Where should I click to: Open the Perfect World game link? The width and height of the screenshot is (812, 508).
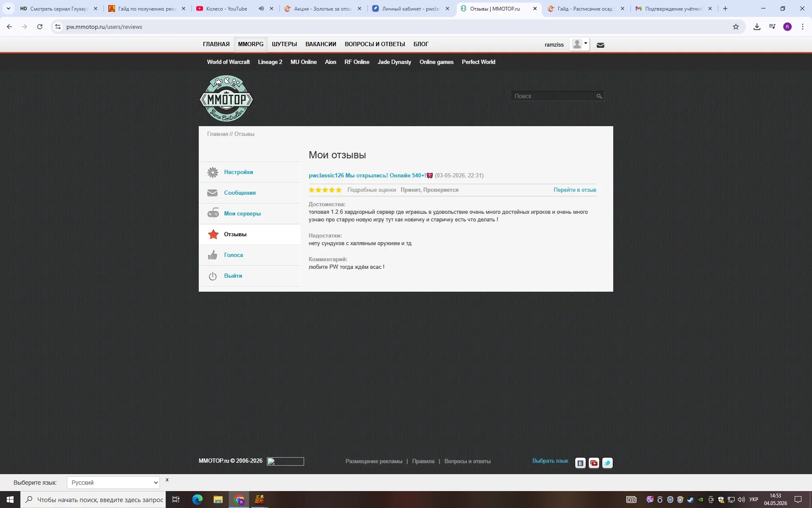coord(478,62)
